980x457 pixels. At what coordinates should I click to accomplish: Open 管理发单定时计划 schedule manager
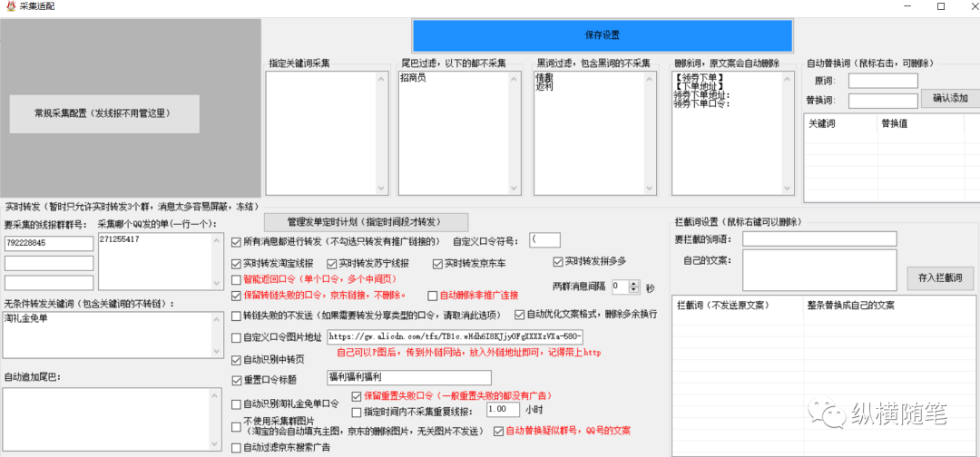click(x=366, y=222)
